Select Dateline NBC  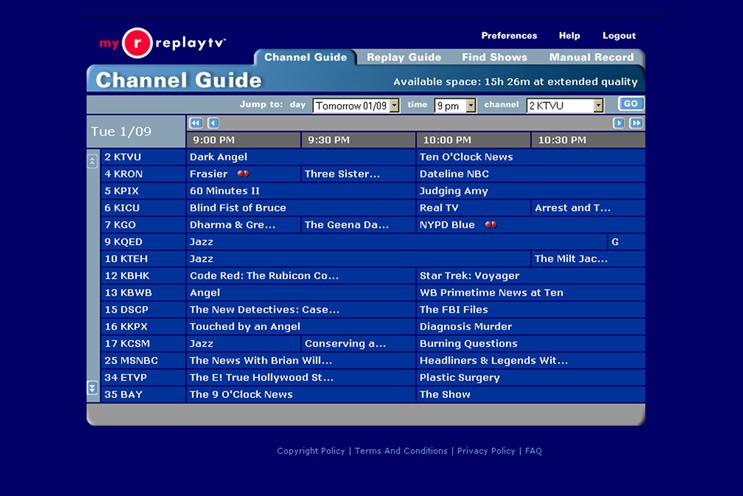click(531, 174)
